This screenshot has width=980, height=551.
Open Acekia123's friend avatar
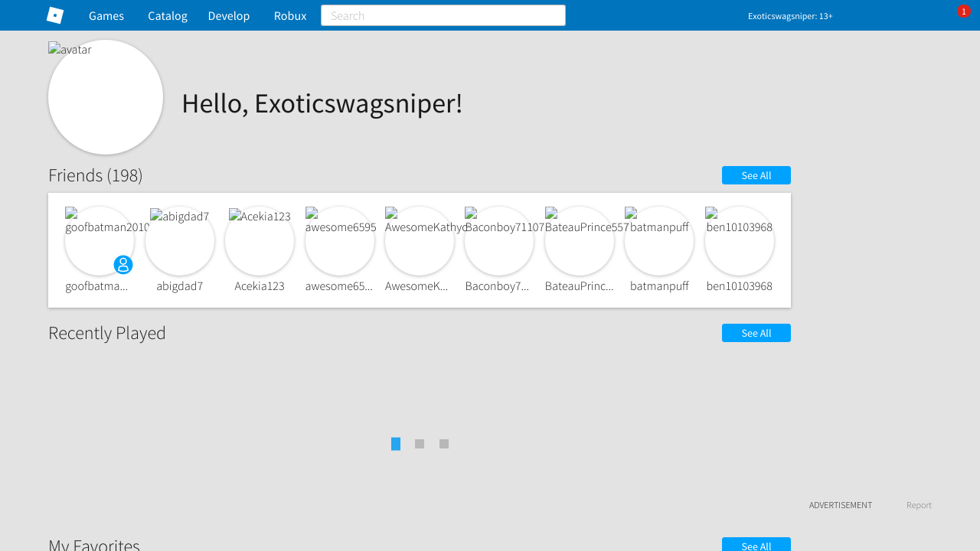260,241
